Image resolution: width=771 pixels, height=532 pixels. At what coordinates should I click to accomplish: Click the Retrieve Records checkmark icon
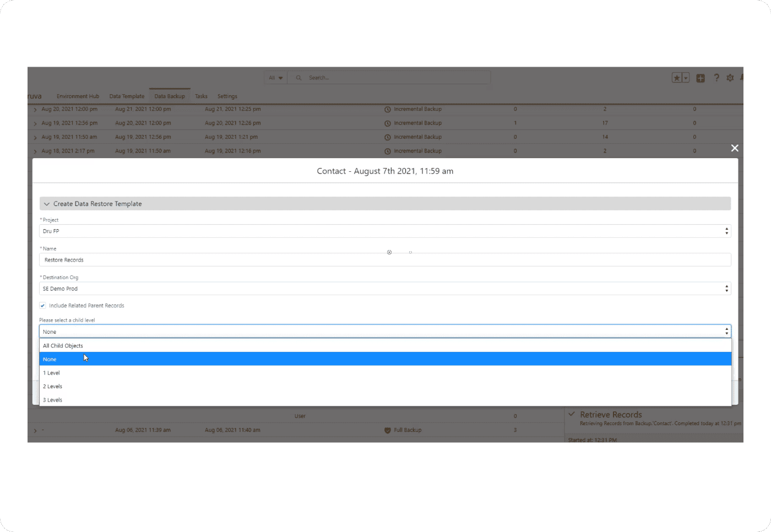[572, 414]
